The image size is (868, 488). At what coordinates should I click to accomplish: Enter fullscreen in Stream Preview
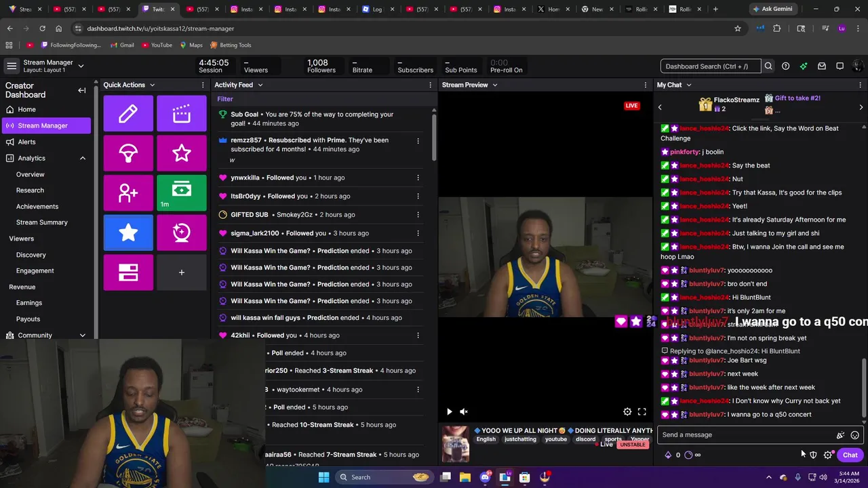pos(642,411)
